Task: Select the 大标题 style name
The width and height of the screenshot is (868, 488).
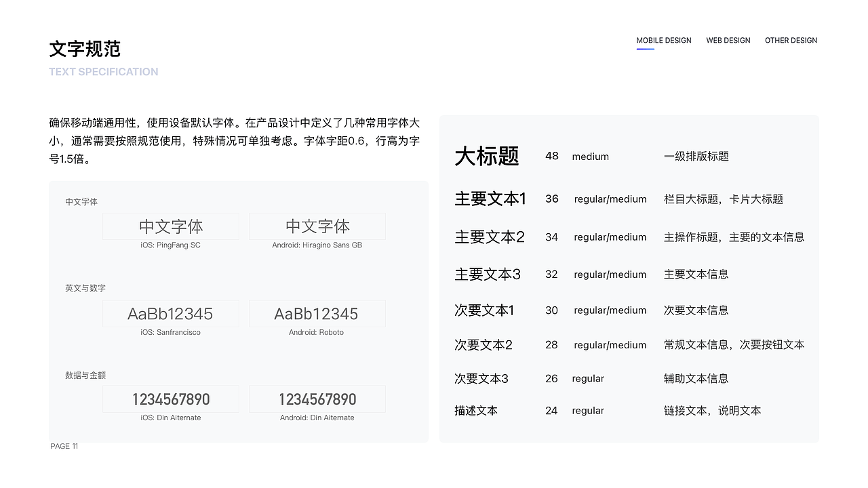Action: (x=487, y=157)
